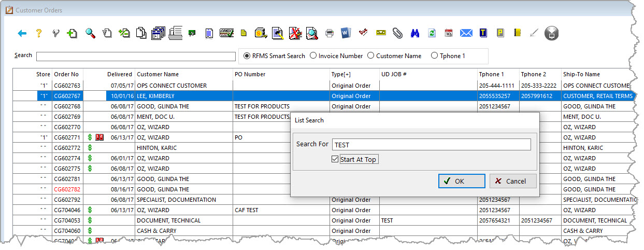Click the small yellow note icon
Screen dimensions: 644x250
[x=244, y=34]
